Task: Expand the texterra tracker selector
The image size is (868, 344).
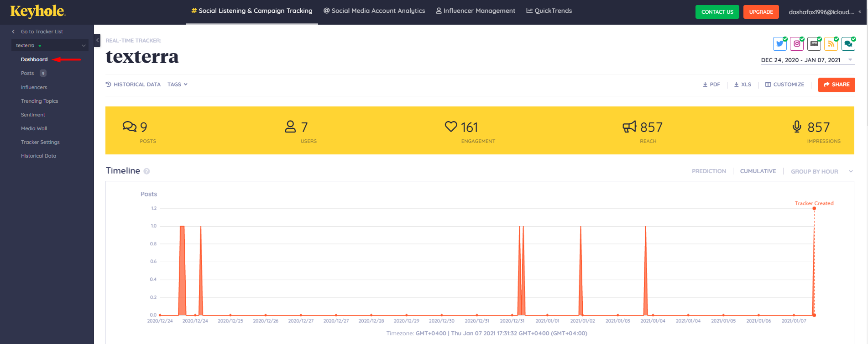Action: [x=50, y=45]
